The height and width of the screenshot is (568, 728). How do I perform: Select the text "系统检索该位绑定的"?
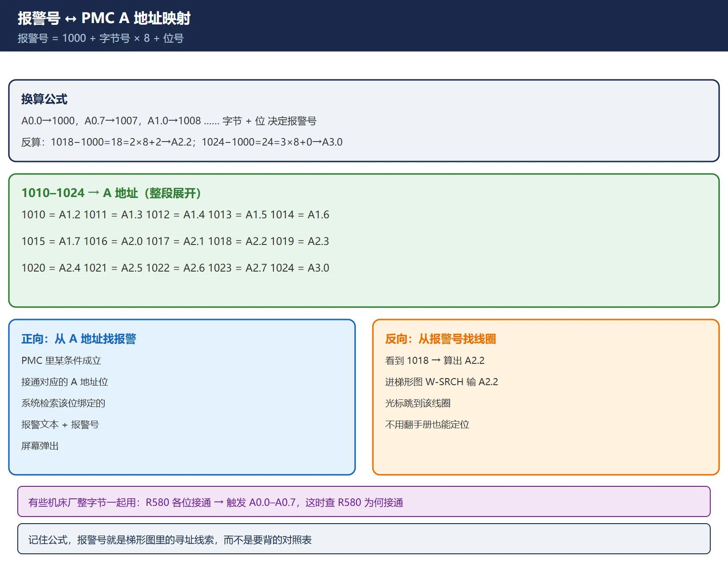click(x=63, y=403)
